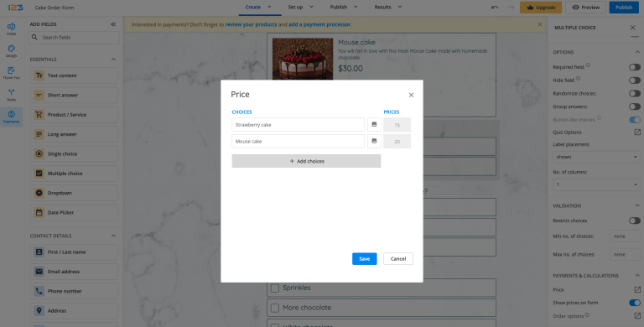
Task: Redo the last action
Action: (x=510, y=7)
